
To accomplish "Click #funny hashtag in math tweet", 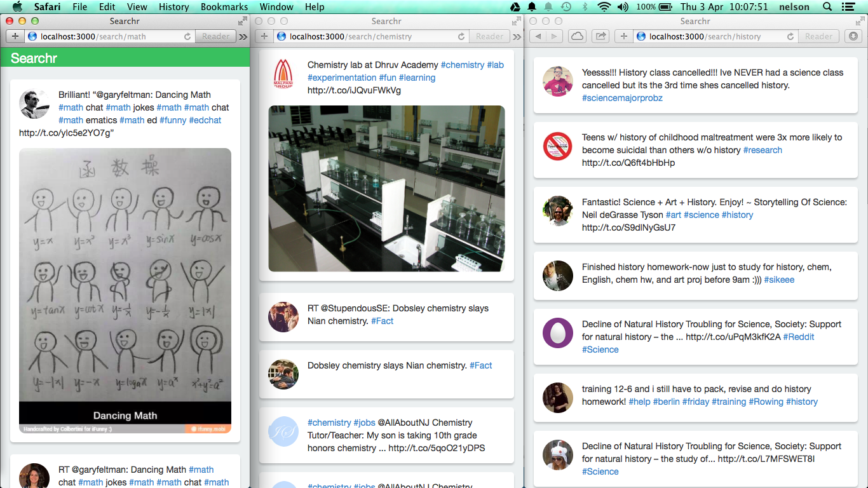I will [x=173, y=120].
